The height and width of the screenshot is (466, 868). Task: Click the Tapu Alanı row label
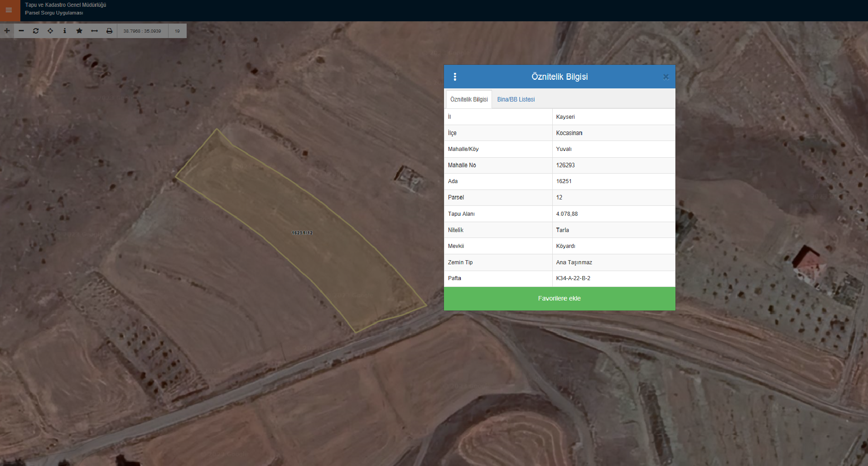tap(461, 214)
